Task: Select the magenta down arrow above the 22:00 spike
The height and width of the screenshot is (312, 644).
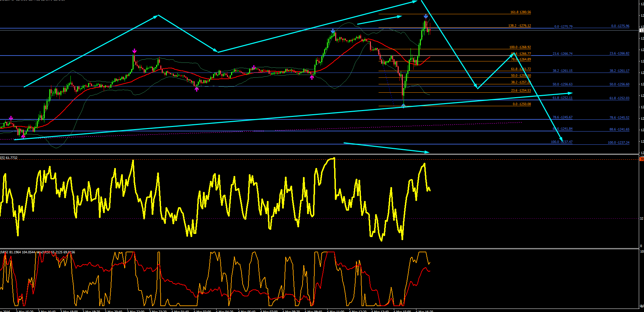Action: point(134,51)
